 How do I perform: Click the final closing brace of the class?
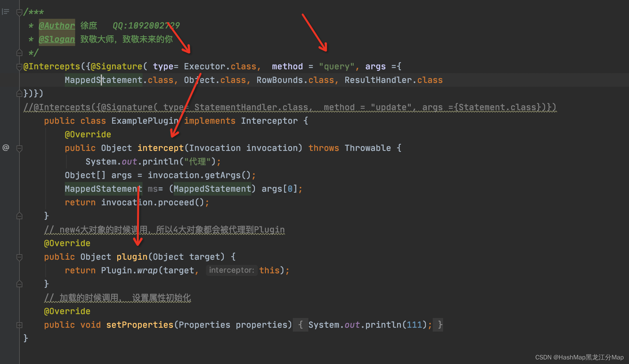point(26,338)
